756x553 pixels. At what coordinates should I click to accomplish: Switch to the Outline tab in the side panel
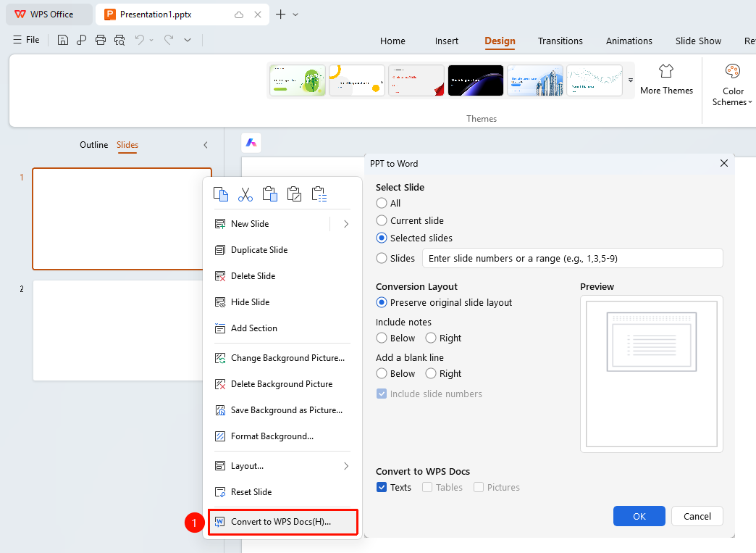pos(94,145)
